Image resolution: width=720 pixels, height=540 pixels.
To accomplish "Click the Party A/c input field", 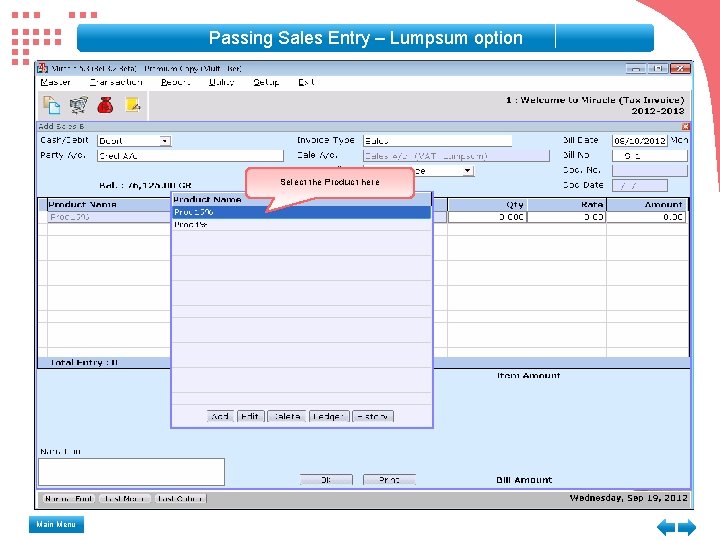I will [190, 156].
